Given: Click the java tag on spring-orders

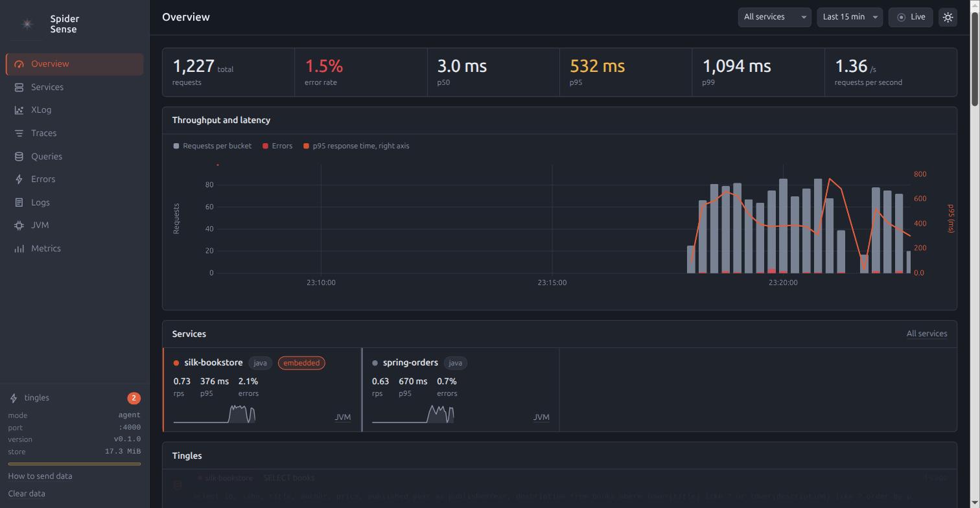Looking at the screenshot, I should [455, 363].
